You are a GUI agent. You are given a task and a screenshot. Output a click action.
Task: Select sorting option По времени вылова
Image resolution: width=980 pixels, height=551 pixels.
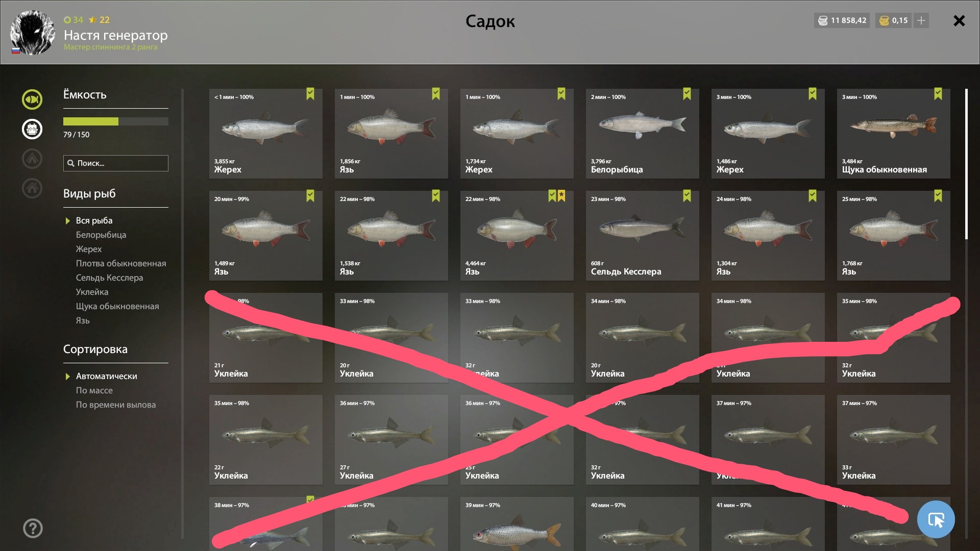pos(116,405)
